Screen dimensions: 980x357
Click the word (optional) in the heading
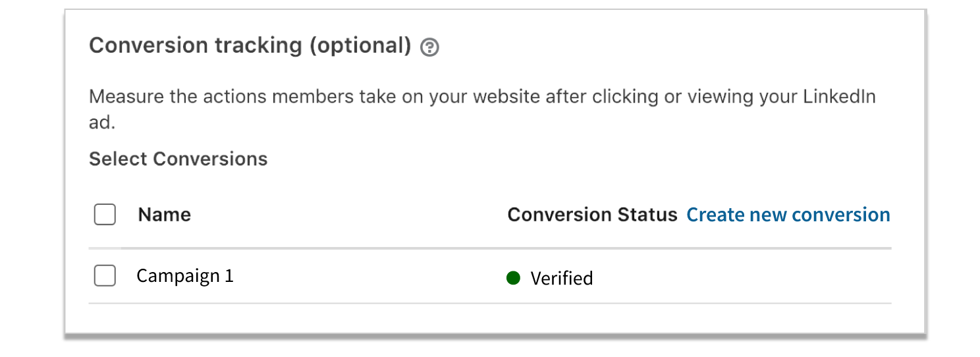[360, 45]
